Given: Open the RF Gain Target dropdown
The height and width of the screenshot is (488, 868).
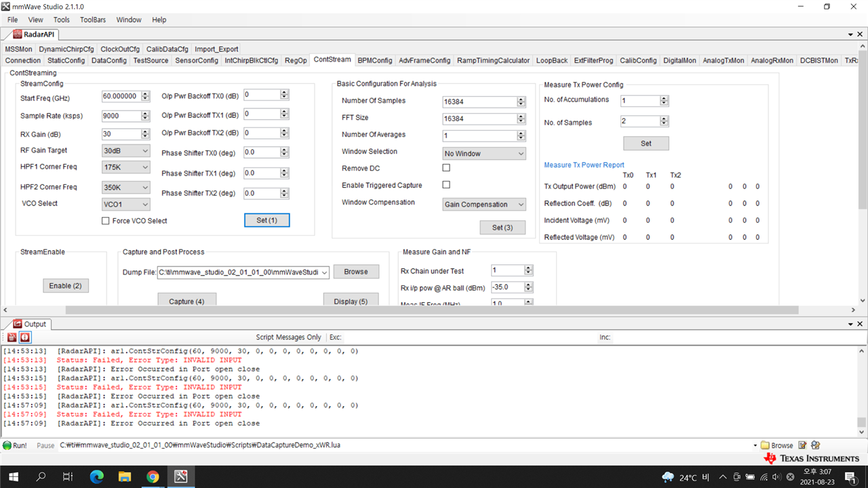Looking at the screenshot, I should [x=126, y=150].
